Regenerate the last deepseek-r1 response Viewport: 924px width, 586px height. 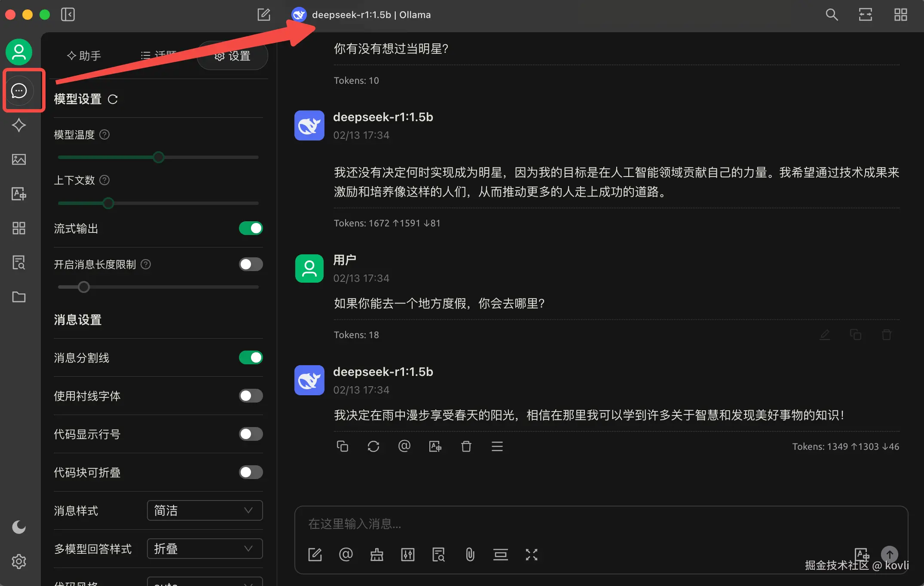point(373,446)
